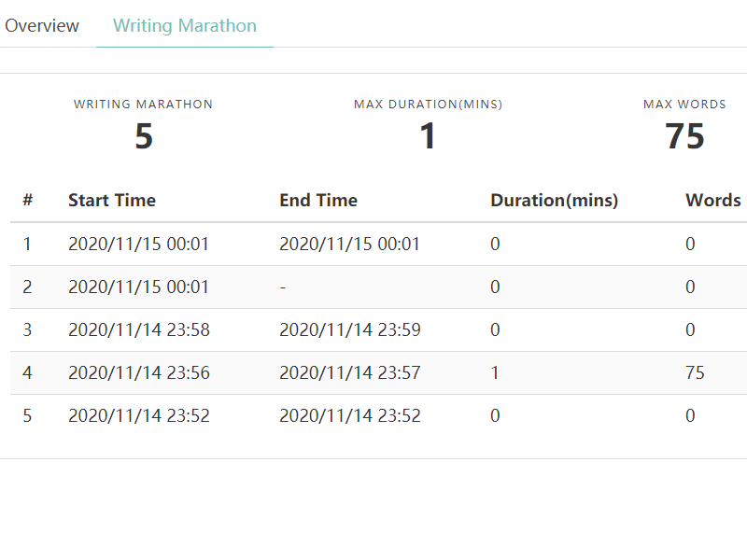Click the # column header

click(28, 200)
